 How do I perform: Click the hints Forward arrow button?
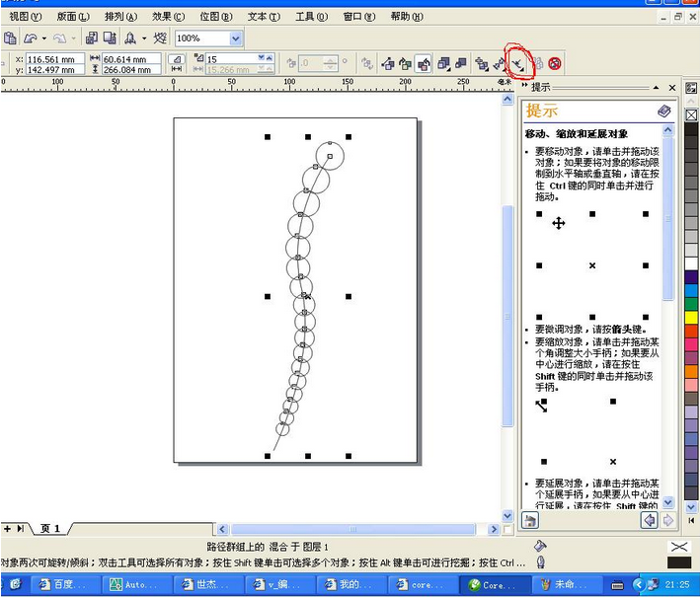[667, 520]
